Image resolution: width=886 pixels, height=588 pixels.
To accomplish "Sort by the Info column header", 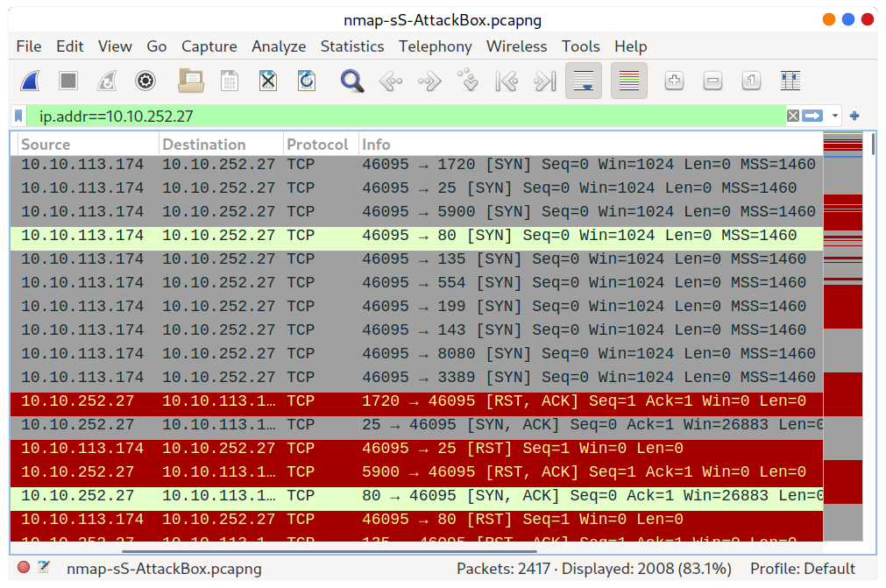I will (x=591, y=145).
